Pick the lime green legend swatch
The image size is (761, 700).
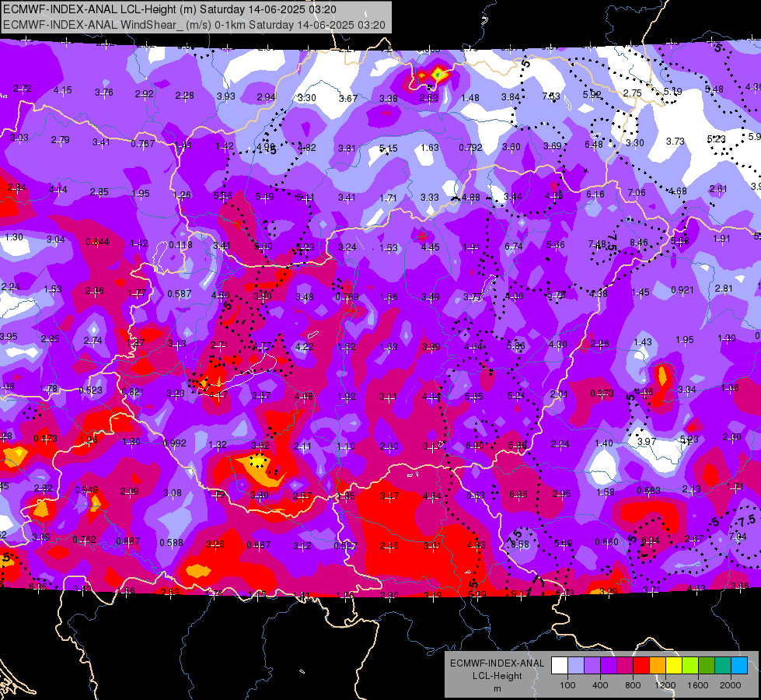690,666
